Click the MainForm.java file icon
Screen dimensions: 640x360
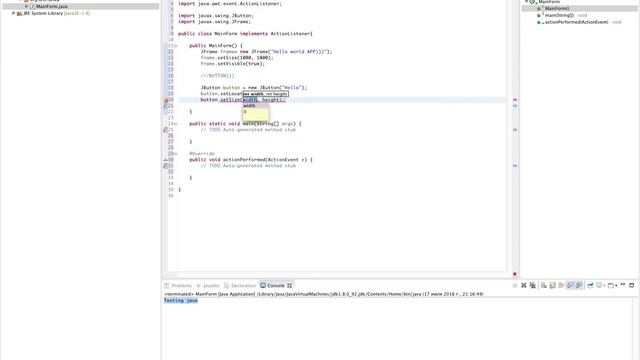click(x=32, y=7)
